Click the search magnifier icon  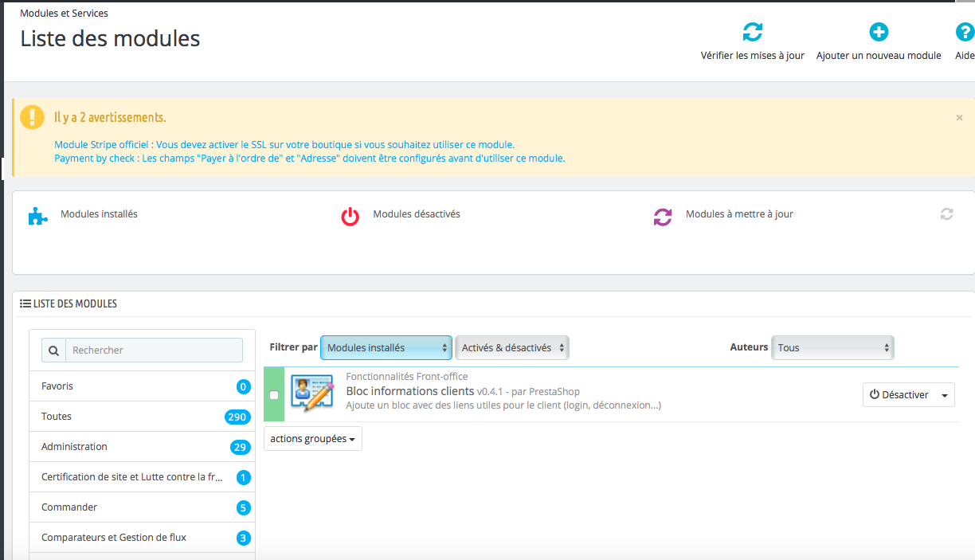(x=53, y=350)
